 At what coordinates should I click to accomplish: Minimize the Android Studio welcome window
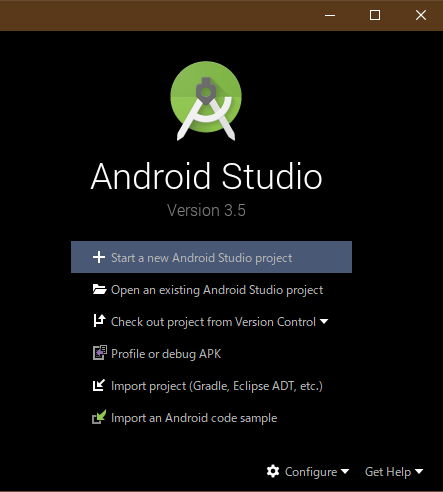click(x=330, y=15)
